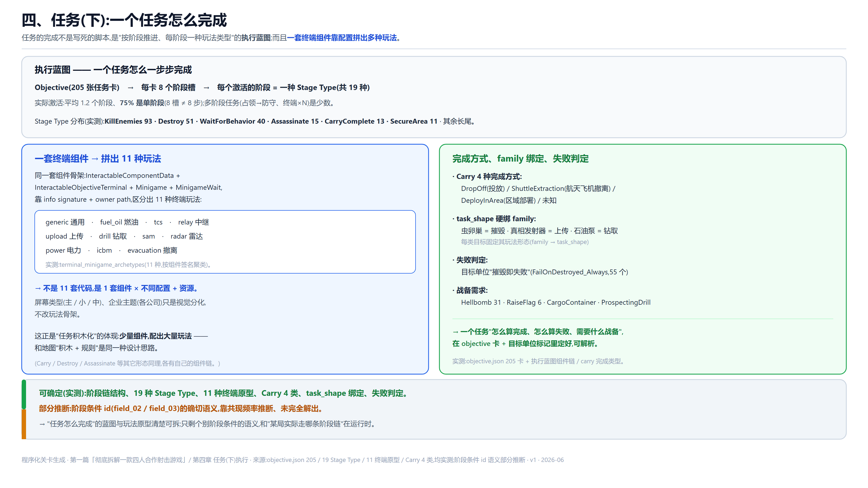This screenshot has height=488, width=868.
Task: Click SecureArea 11 entry
Action: pos(413,121)
